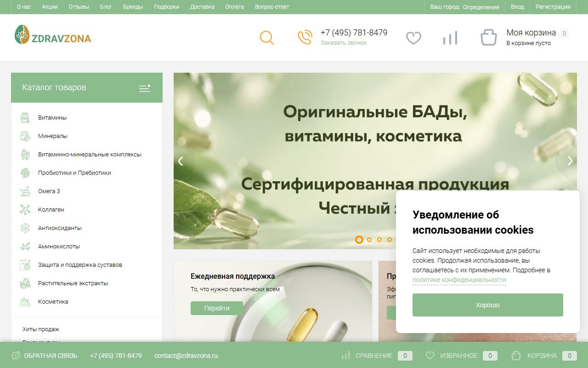The image size is (588, 368).
Task: Click the Растительные экстракты category icon
Action: point(25,283)
